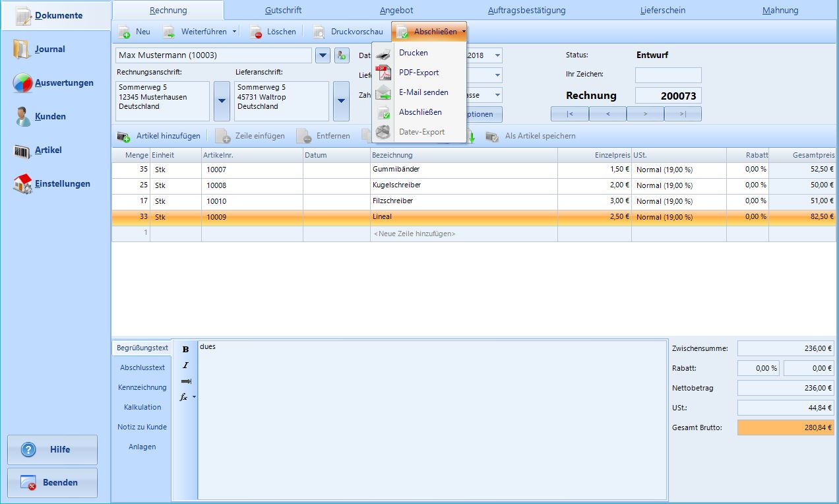Click the Druckvorschau preview icon
Image resolution: width=839 pixels, height=504 pixels.
pyautogui.click(x=319, y=32)
